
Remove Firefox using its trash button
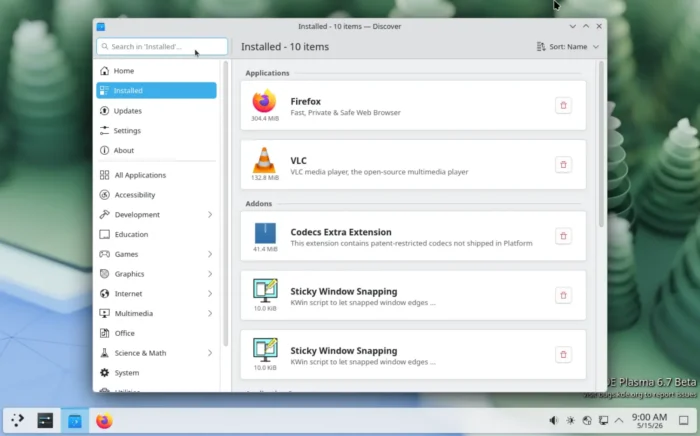click(x=563, y=105)
